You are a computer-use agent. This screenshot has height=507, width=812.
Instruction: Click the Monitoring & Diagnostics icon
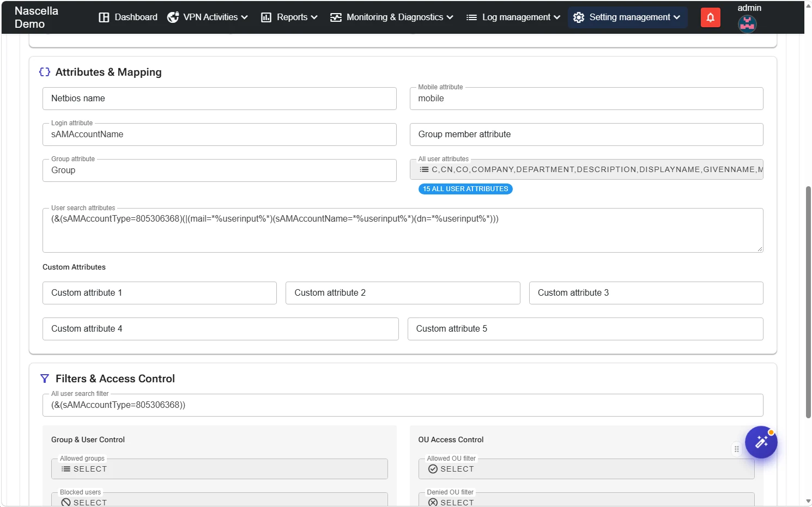click(336, 17)
